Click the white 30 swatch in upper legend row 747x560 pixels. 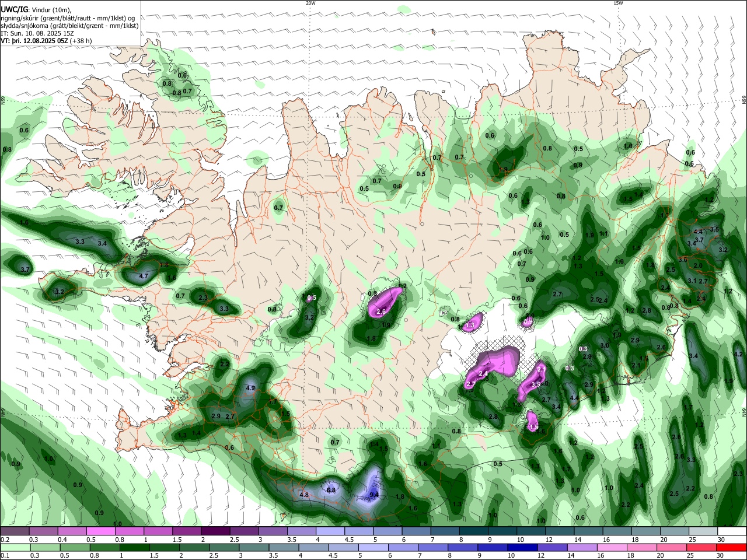click(732, 531)
